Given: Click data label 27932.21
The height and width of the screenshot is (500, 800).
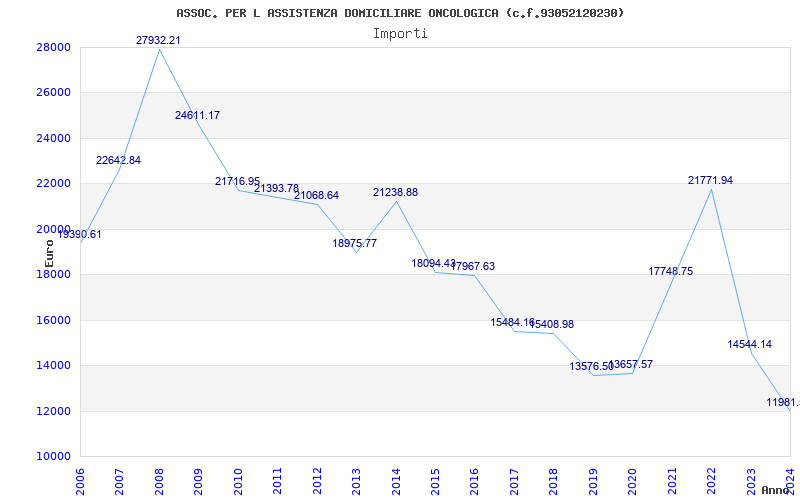Looking at the screenshot, I should click(158, 40).
